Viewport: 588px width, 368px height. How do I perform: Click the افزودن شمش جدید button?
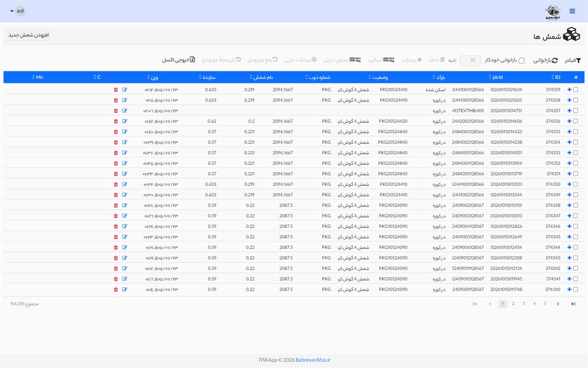coord(29,35)
